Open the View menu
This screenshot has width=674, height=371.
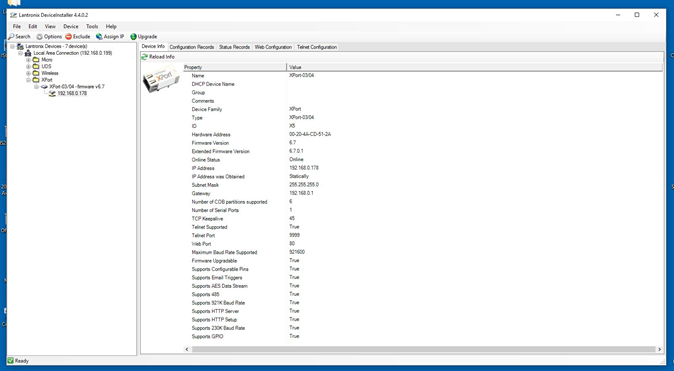click(50, 26)
